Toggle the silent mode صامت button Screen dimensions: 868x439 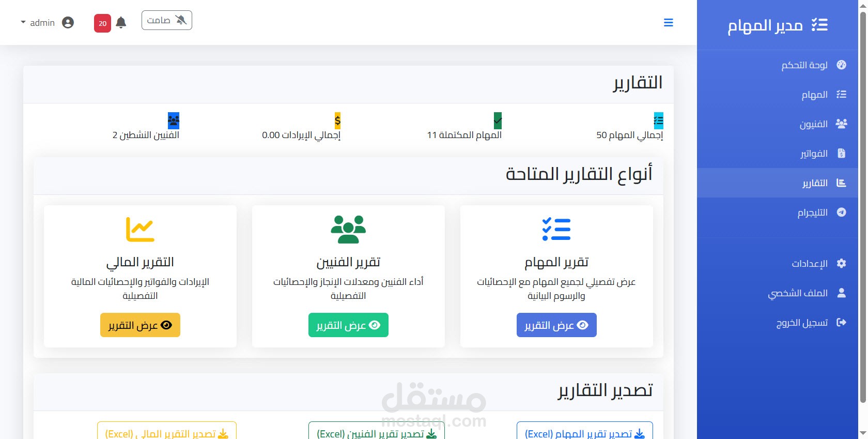click(167, 20)
